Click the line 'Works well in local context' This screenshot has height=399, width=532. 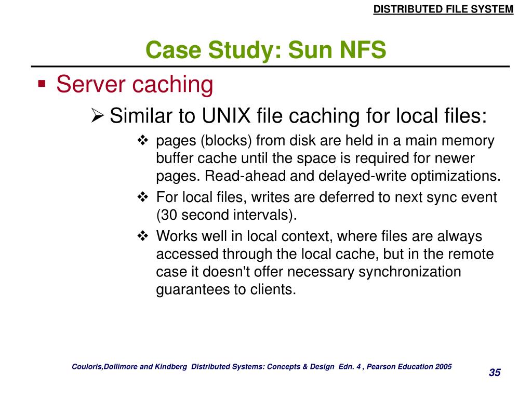coord(319,236)
